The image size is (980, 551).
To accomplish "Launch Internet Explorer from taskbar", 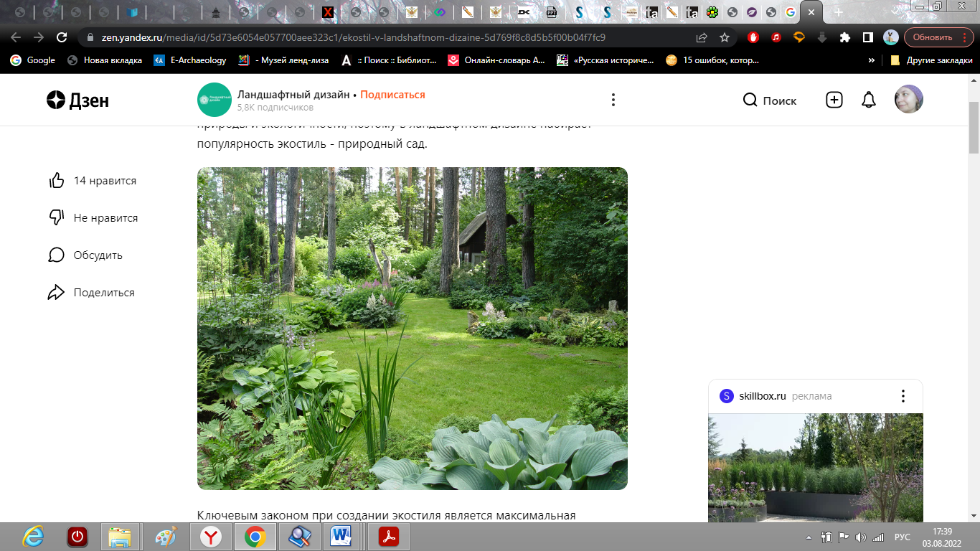I will (x=34, y=537).
